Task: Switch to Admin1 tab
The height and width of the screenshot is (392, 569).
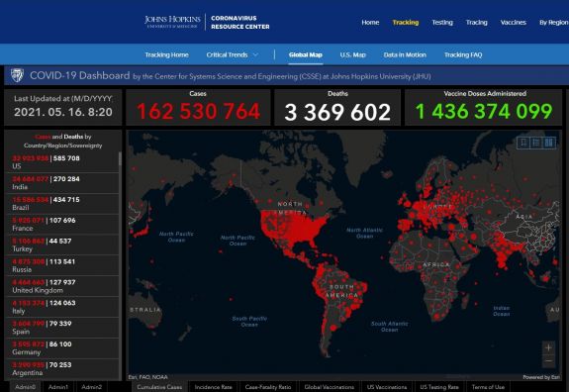Action: point(58,387)
